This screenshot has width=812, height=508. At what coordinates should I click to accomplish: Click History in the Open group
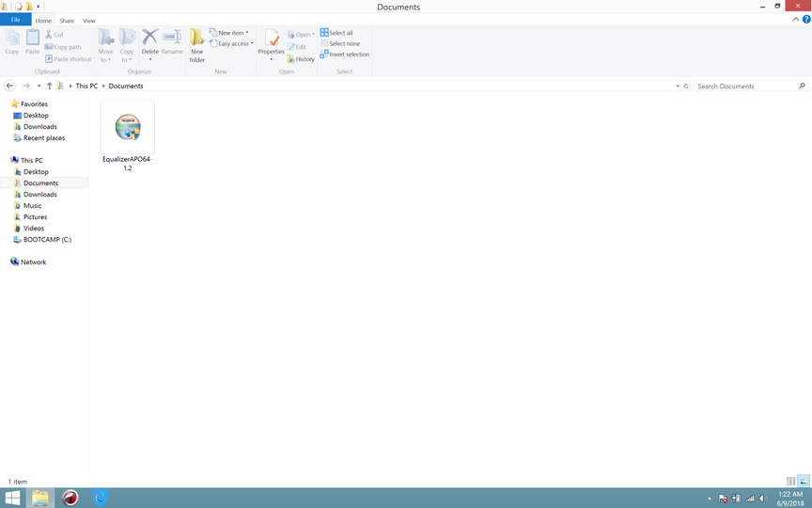coord(301,59)
